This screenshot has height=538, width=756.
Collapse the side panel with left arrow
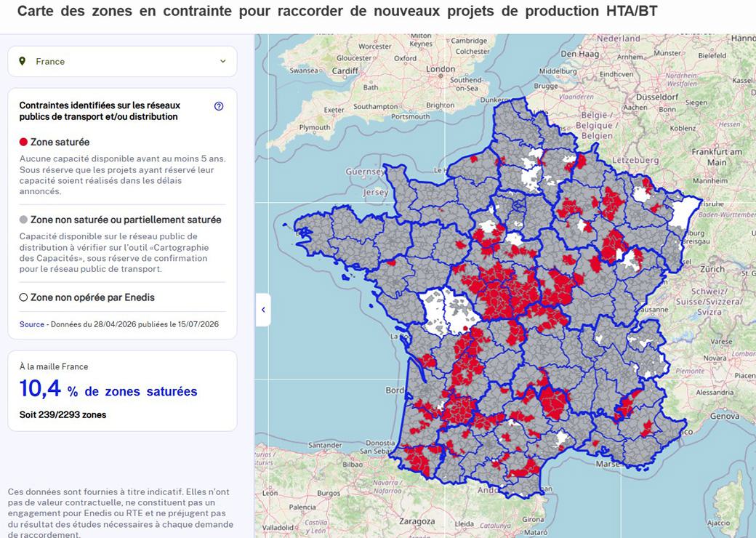(263, 310)
